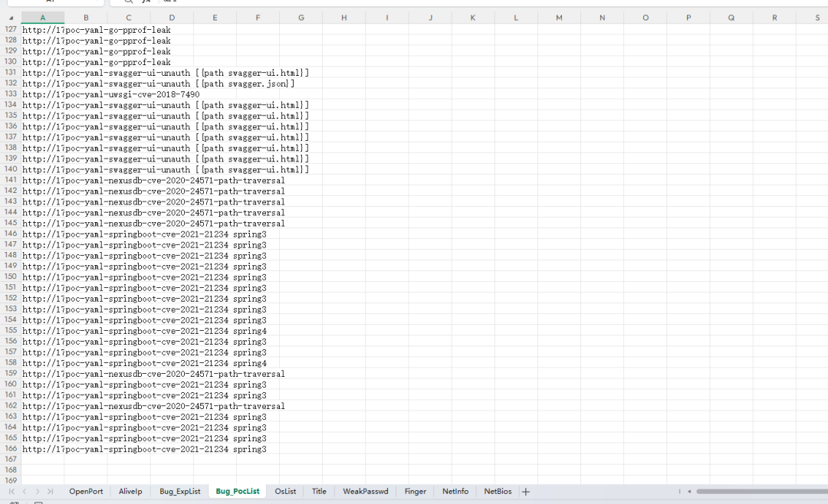The image size is (828, 504).
Task: Switch to the Bug_ExpList sheet
Action: coord(180,491)
